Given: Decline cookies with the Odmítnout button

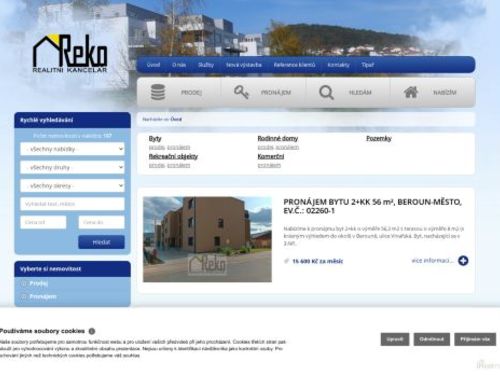Looking at the screenshot, I should (432, 339).
